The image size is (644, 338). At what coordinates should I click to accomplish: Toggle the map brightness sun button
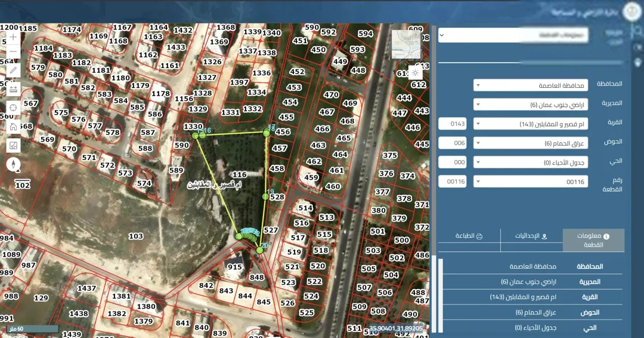point(415,73)
